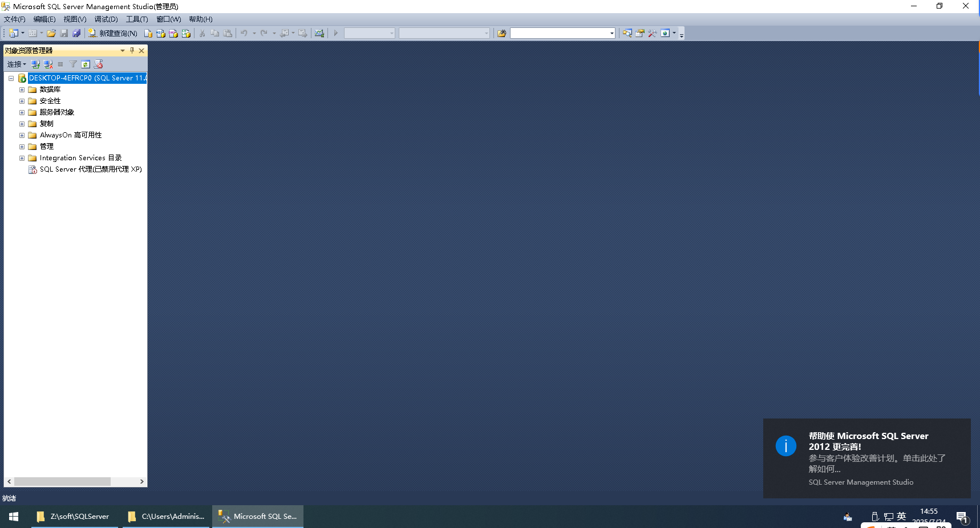Select the SQL Server 代理 tree item

(91, 169)
